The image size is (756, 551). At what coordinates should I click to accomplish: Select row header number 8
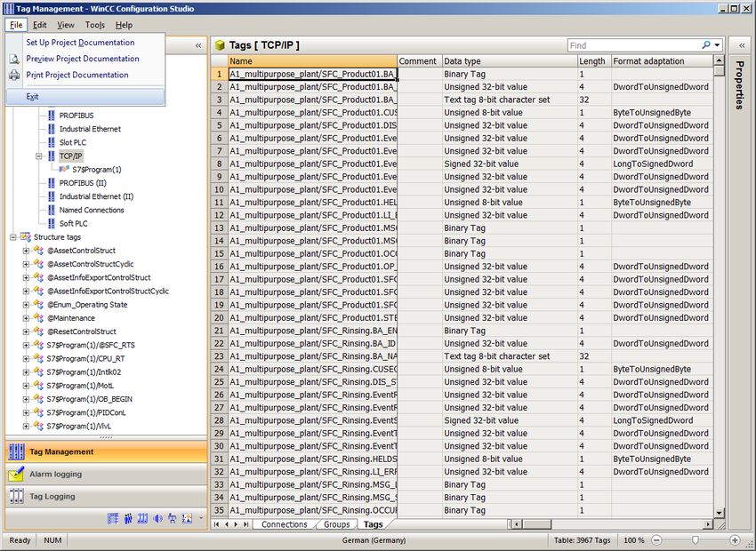[x=219, y=164]
